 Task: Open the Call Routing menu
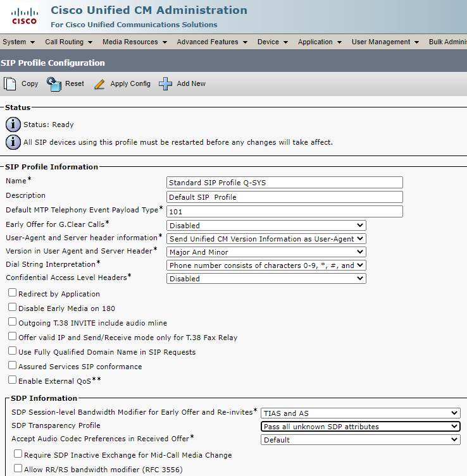click(68, 42)
